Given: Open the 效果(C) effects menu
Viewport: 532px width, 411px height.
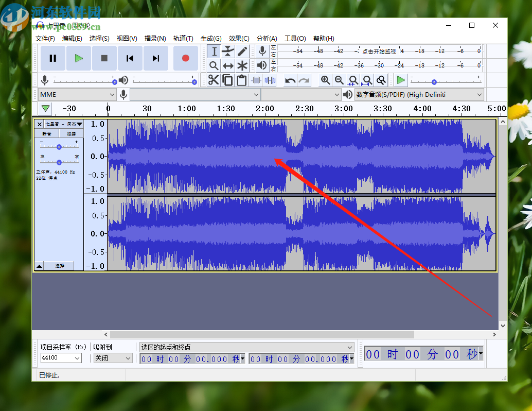Looking at the screenshot, I should point(239,38).
